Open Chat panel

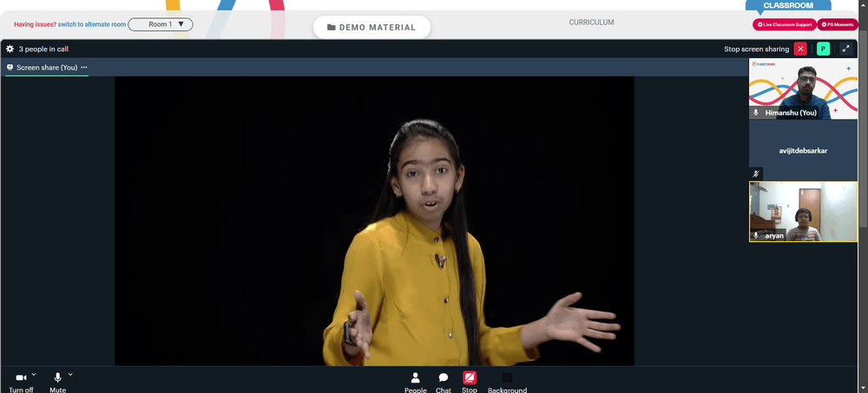444,383
